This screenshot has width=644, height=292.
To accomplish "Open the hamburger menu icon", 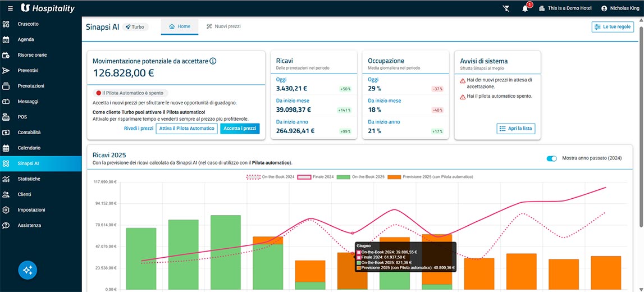I will pos(10,8).
